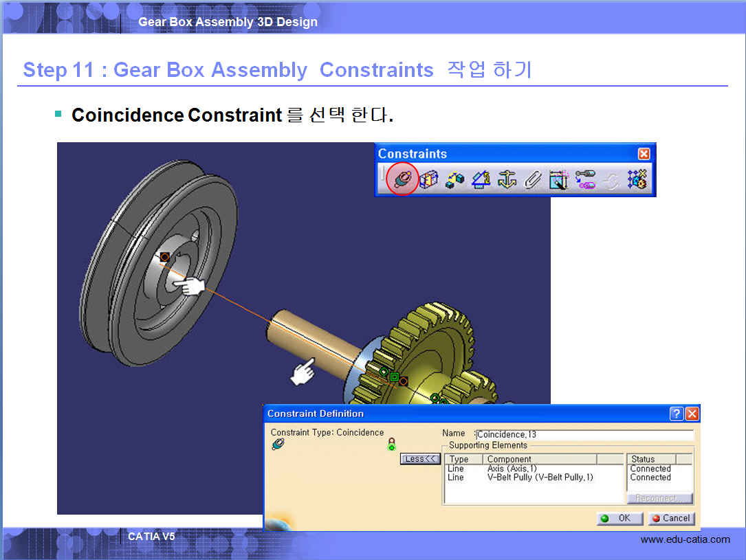746x560 pixels.
Task: Choose the Offset Constraint tool
Action: (x=454, y=180)
